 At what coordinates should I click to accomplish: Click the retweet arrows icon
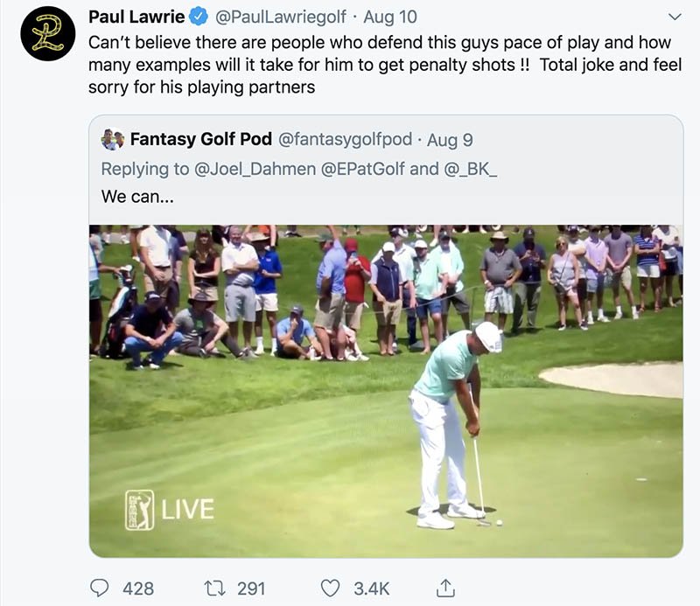213,588
